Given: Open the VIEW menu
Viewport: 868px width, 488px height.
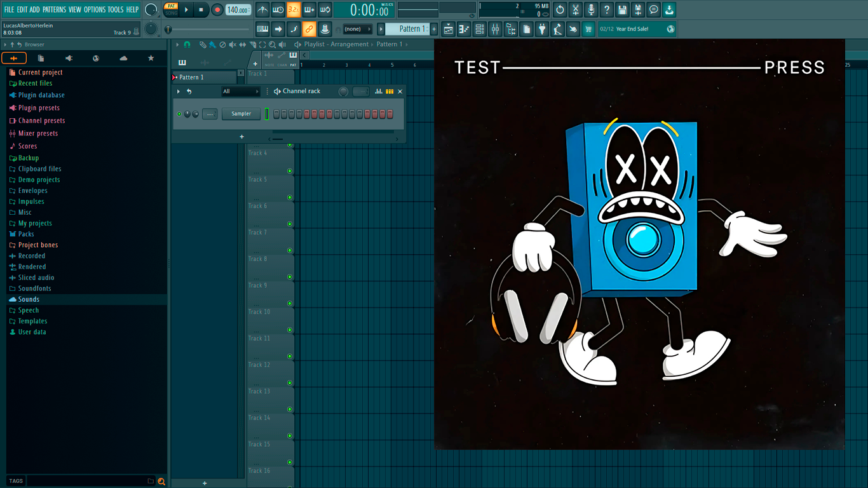Looking at the screenshot, I should [x=75, y=10].
